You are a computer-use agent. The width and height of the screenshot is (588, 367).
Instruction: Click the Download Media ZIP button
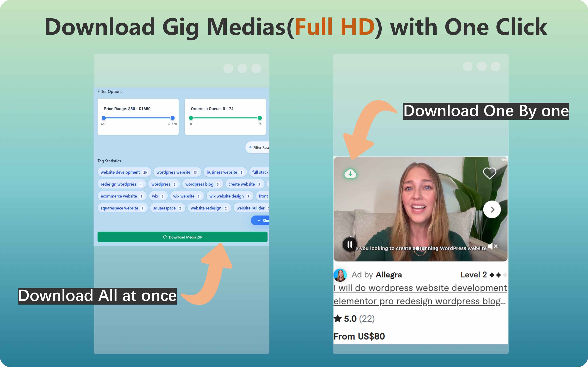pos(182,237)
